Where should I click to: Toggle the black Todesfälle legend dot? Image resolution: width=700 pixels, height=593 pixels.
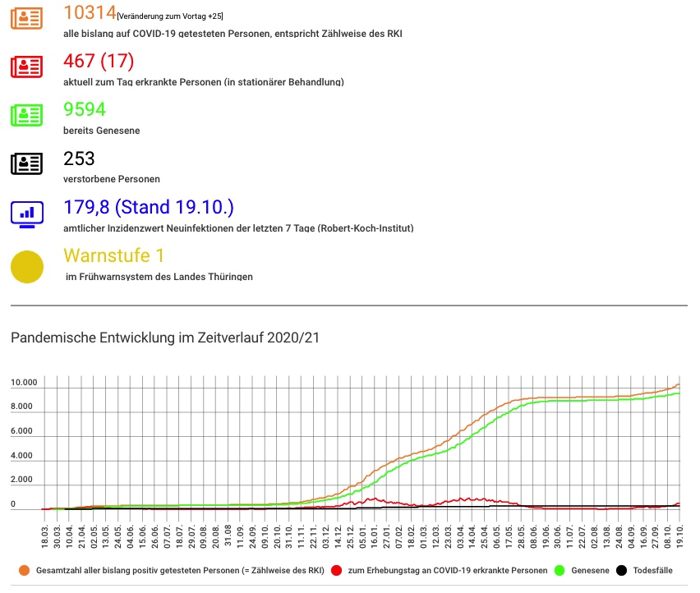(x=621, y=570)
